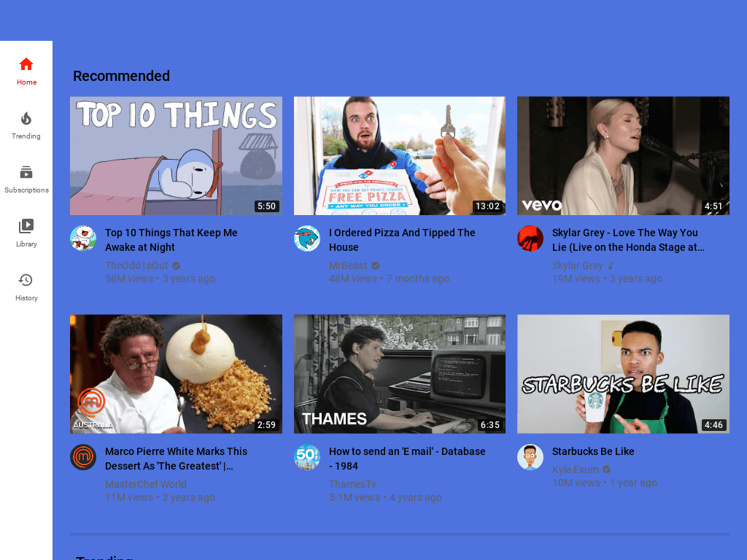Screen dimensions: 747x560
Task: Click the Home house icon
Action: coord(26,64)
